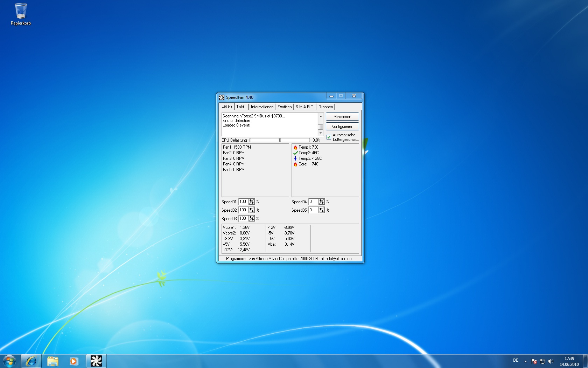Screen dimensions: 588x368
Task: Click the 'Scanning nForce2 SMBus' log line
Action: pos(254,116)
